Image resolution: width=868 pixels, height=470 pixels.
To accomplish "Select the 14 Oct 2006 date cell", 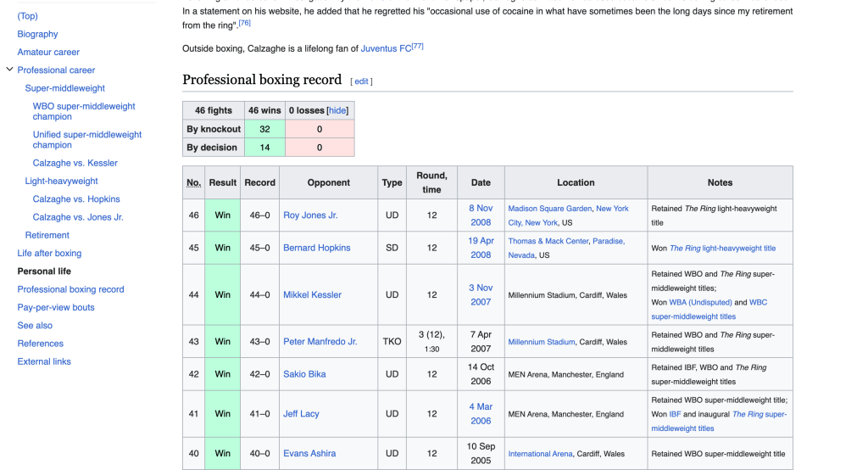I will pyautogui.click(x=481, y=374).
